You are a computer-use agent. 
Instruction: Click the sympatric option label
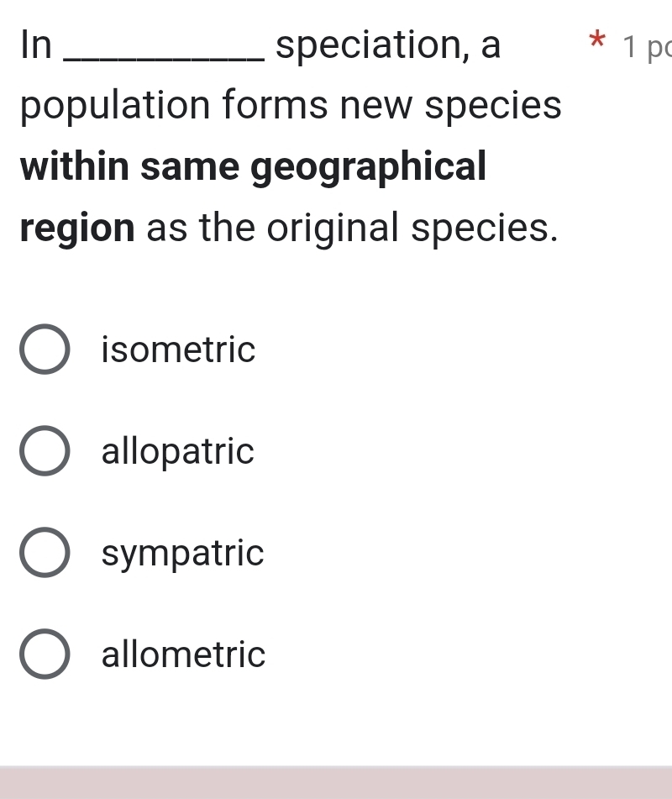tap(181, 553)
